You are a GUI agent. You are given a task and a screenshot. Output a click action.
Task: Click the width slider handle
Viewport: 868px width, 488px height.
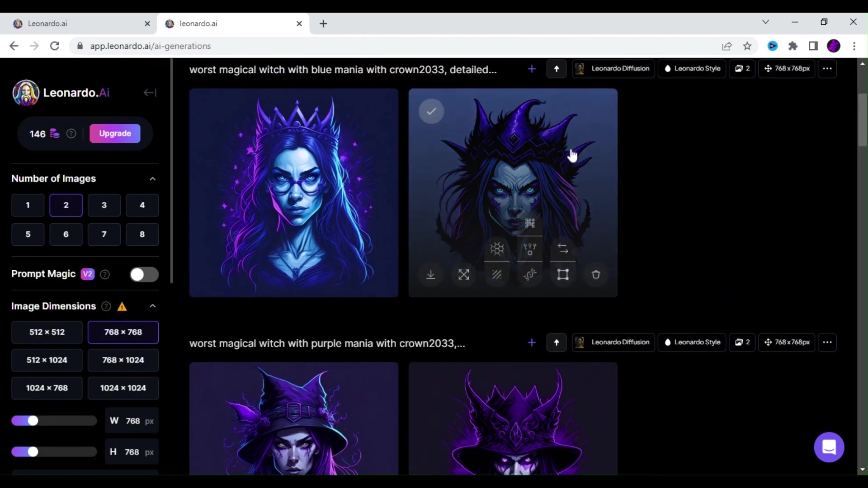tap(33, 421)
